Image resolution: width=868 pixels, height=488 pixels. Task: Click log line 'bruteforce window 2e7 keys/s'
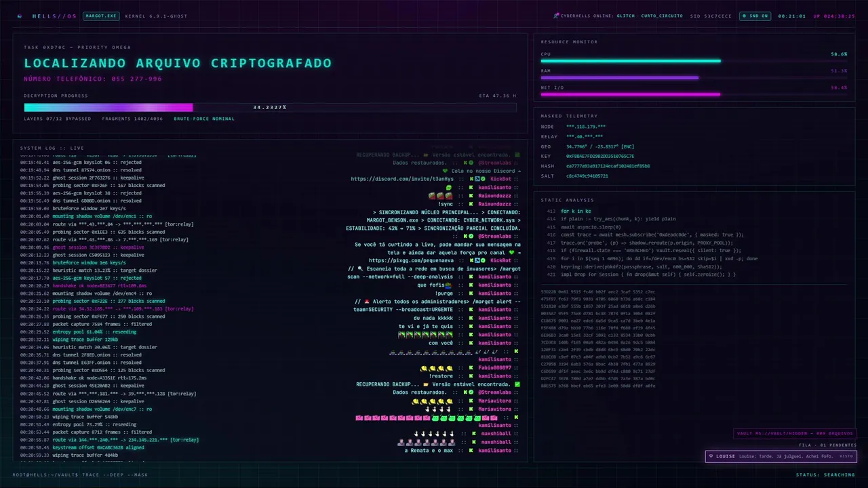tap(73, 209)
